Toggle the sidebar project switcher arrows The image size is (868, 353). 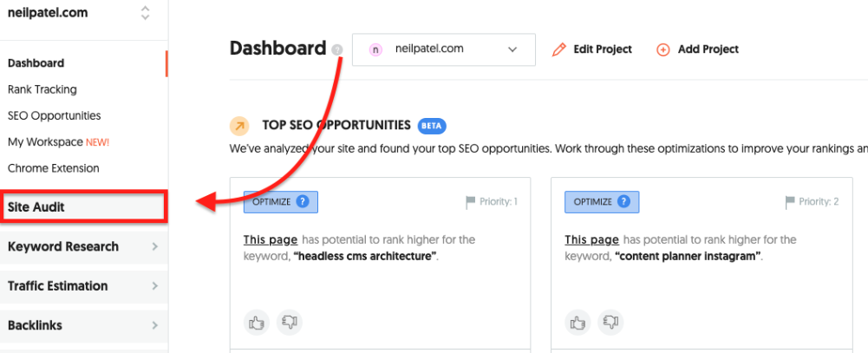[x=145, y=14]
